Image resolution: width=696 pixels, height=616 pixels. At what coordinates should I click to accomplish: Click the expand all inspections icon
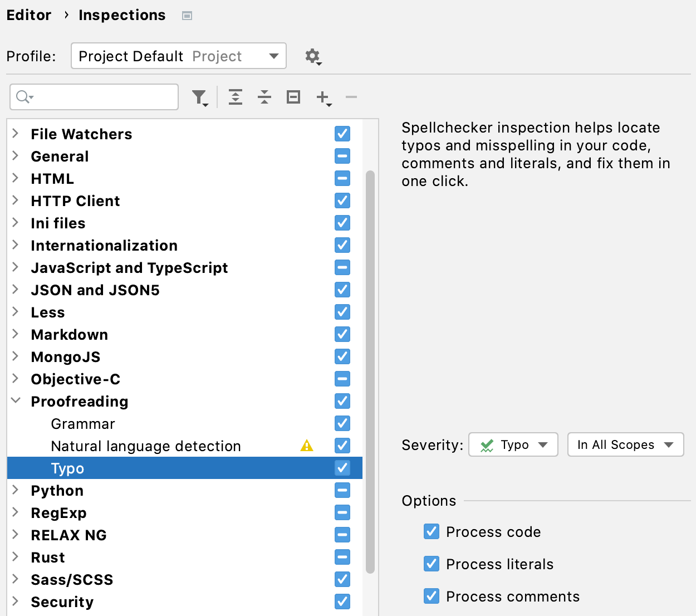[x=235, y=97]
